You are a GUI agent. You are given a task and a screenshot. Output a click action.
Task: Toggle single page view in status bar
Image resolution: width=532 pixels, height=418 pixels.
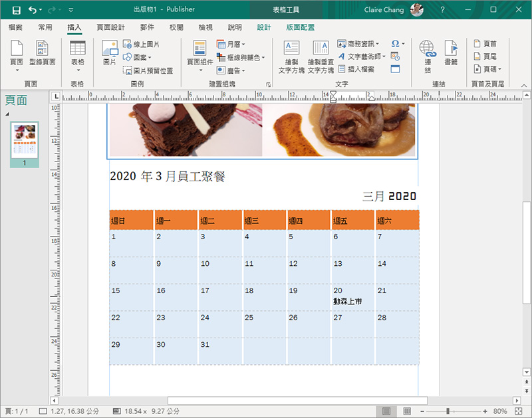pyautogui.click(x=386, y=411)
